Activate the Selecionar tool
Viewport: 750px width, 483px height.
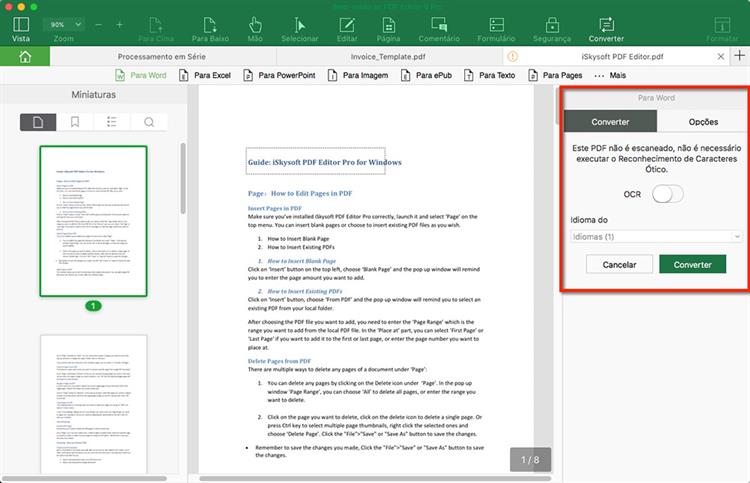(x=299, y=29)
